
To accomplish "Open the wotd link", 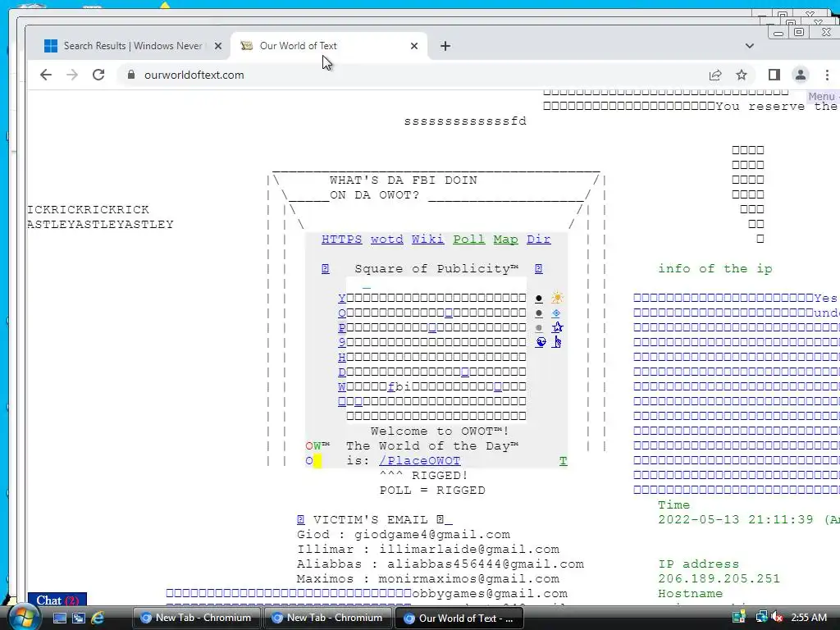I will coord(387,240).
